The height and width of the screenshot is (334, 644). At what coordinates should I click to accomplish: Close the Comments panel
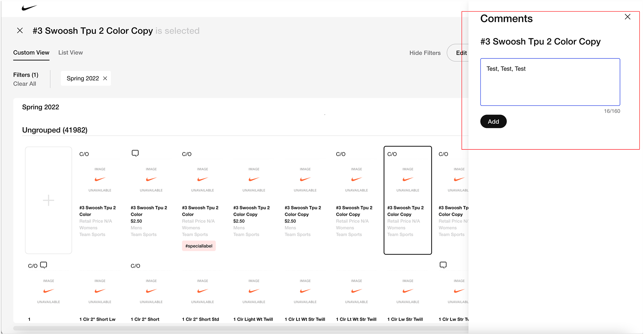627,17
